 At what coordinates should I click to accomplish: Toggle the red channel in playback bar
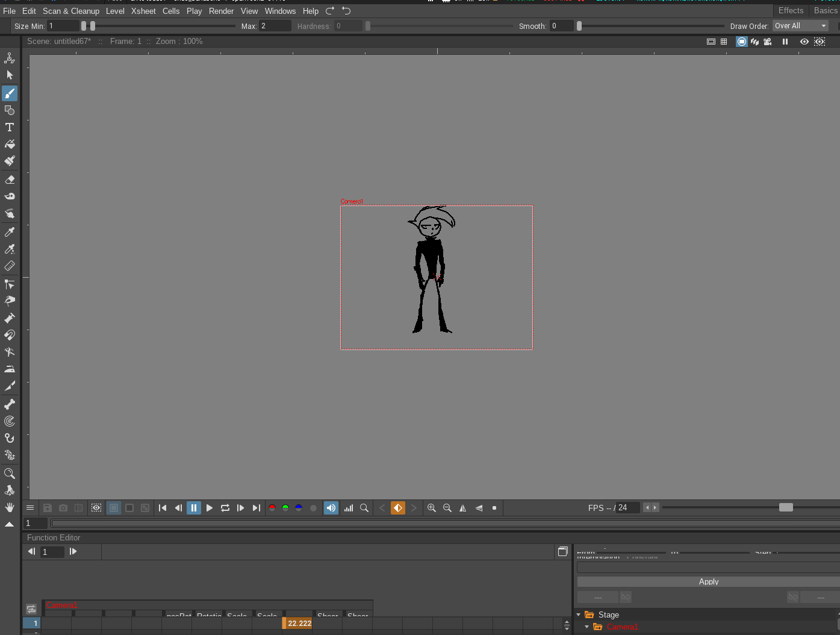coord(272,508)
